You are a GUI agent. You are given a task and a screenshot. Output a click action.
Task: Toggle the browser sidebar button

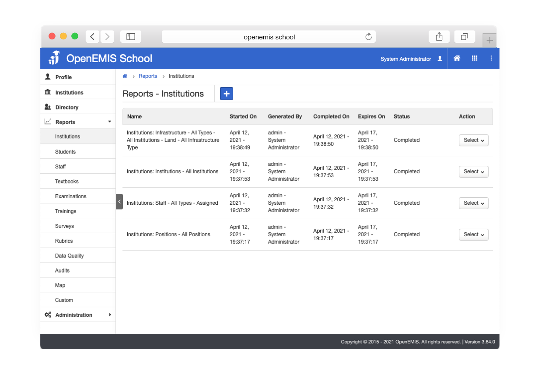(x=131, y=37)
